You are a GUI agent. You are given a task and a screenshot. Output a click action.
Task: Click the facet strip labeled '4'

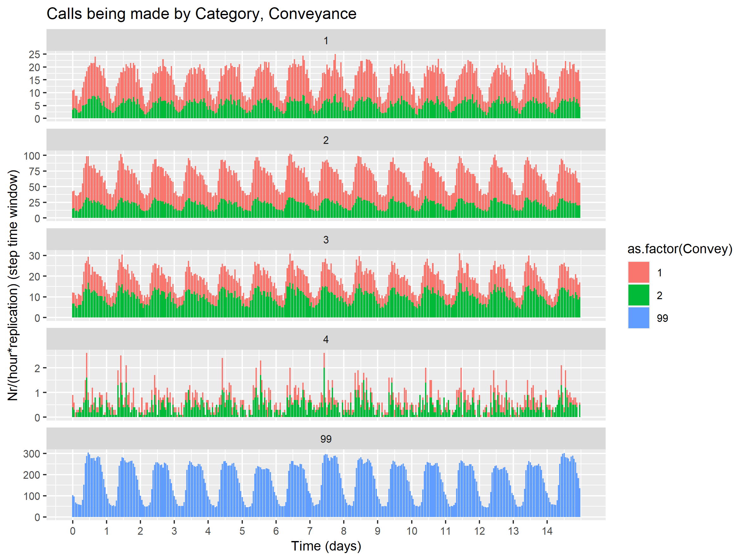tap(325, 339)
